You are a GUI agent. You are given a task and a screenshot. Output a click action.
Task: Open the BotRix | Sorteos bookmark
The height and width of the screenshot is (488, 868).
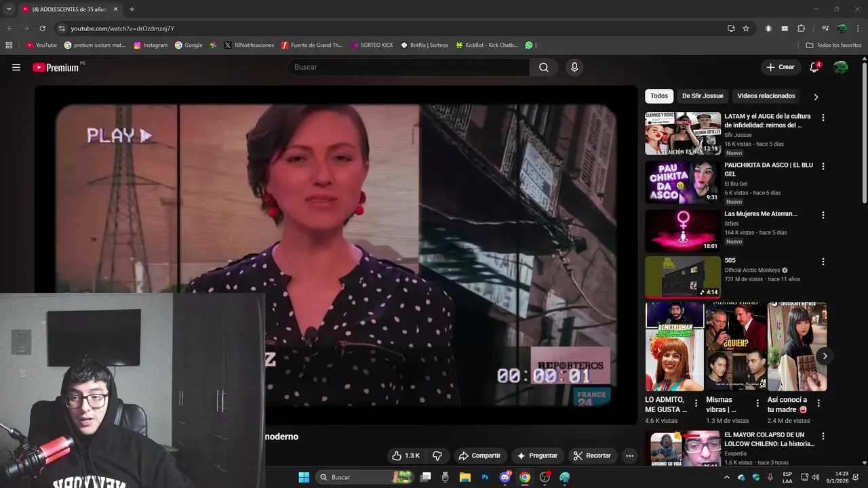click(x=425, y=45)
